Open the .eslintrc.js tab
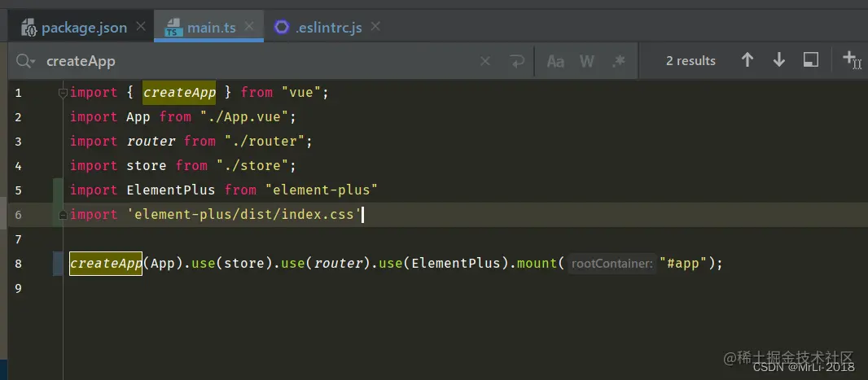868x380 pixels. click(x=329, y=27)
